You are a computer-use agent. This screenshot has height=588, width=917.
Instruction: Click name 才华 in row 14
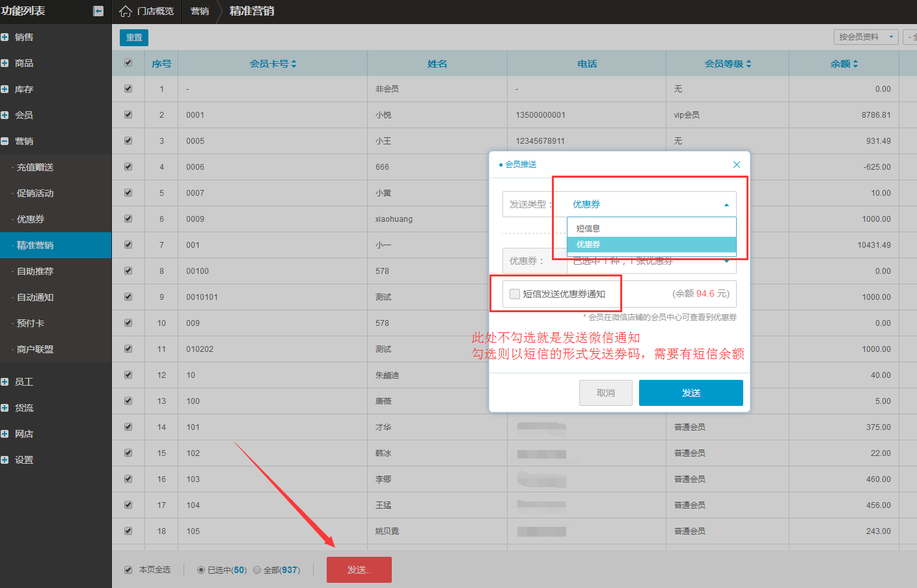[383, 427]
